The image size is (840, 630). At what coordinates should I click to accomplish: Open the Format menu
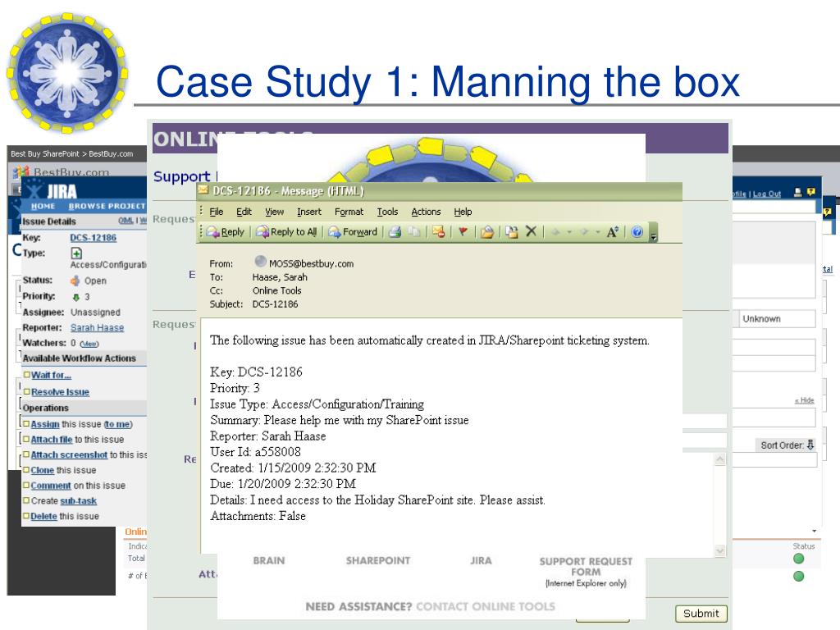349,212
